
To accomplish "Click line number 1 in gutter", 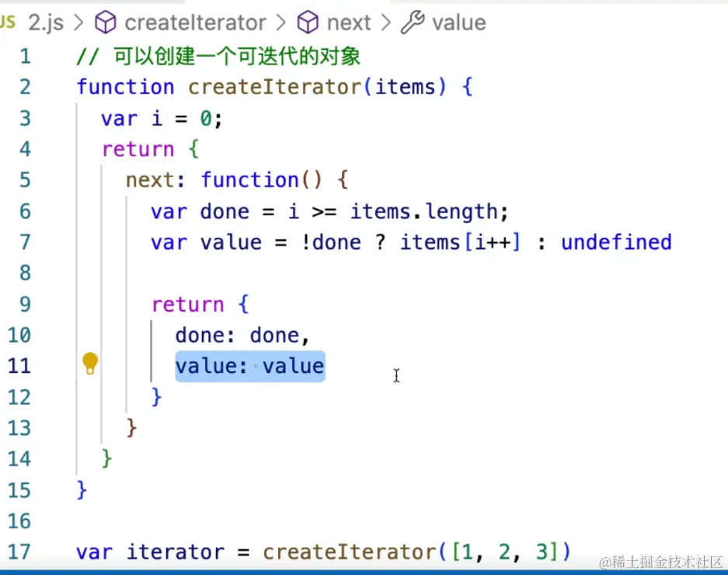I will tap(25, 56).
